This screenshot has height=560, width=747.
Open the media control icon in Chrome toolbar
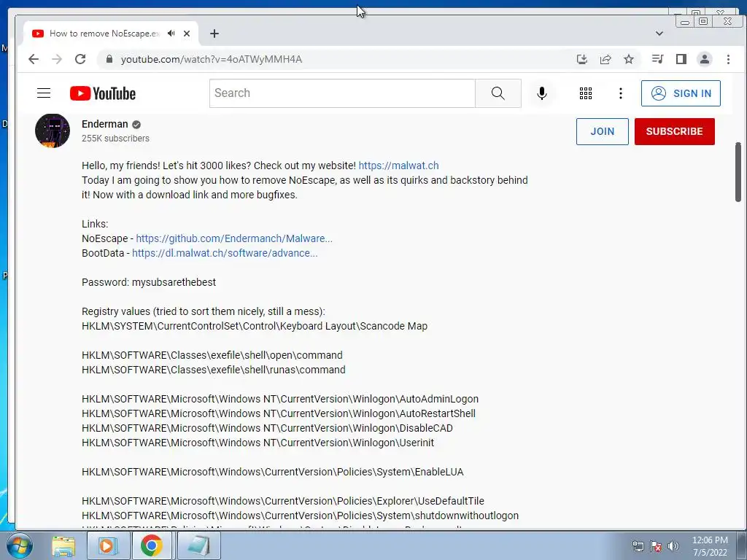[657, 59]
